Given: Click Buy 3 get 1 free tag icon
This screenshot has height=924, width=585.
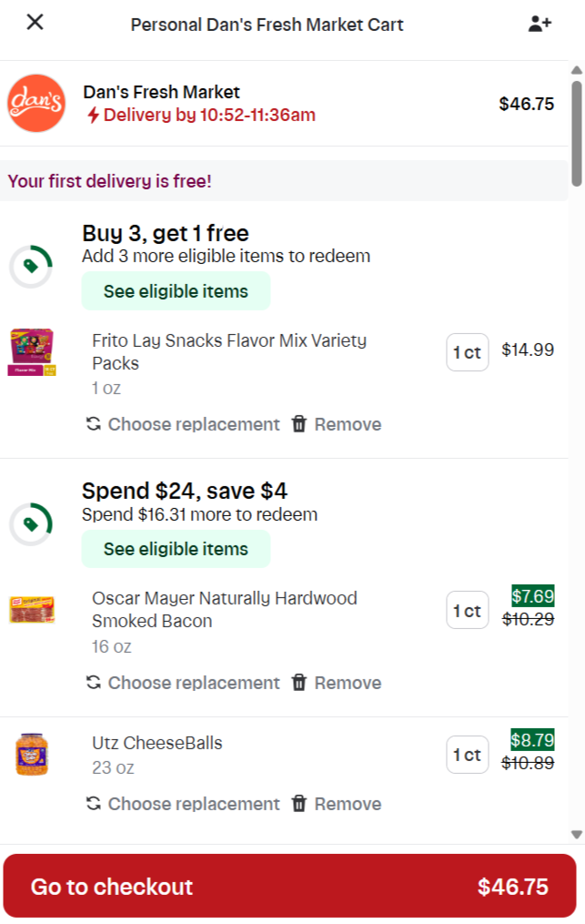Looking at the screenshot, I should (31, 267).
